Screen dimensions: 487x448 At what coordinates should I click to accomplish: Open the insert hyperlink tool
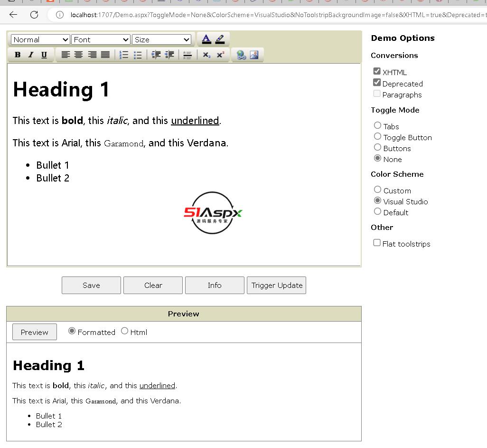point(241,55)
